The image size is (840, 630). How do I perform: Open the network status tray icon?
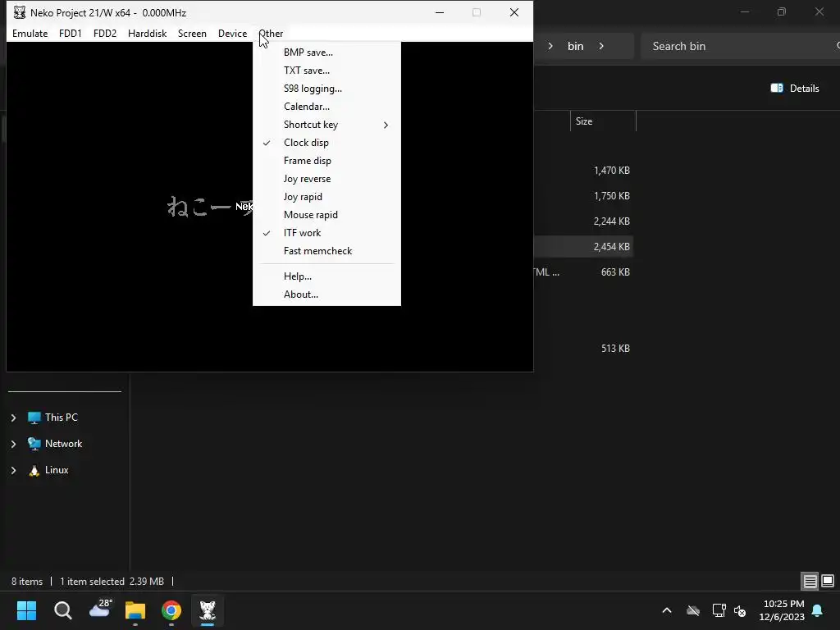point(719,610)
